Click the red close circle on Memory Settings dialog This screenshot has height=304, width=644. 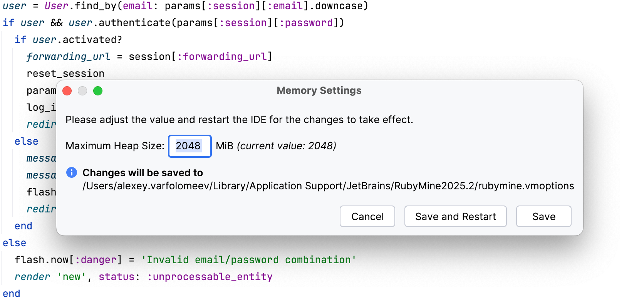67,91
